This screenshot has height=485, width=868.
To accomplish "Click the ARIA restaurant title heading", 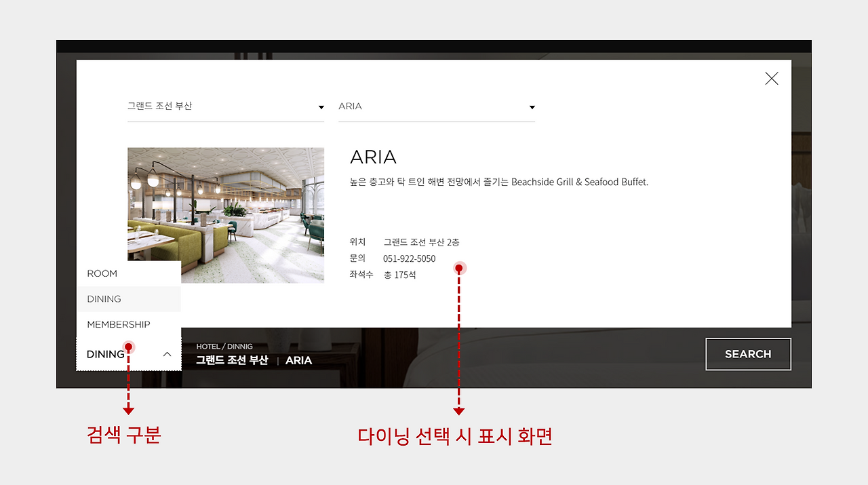I will (x=373, y=157).
